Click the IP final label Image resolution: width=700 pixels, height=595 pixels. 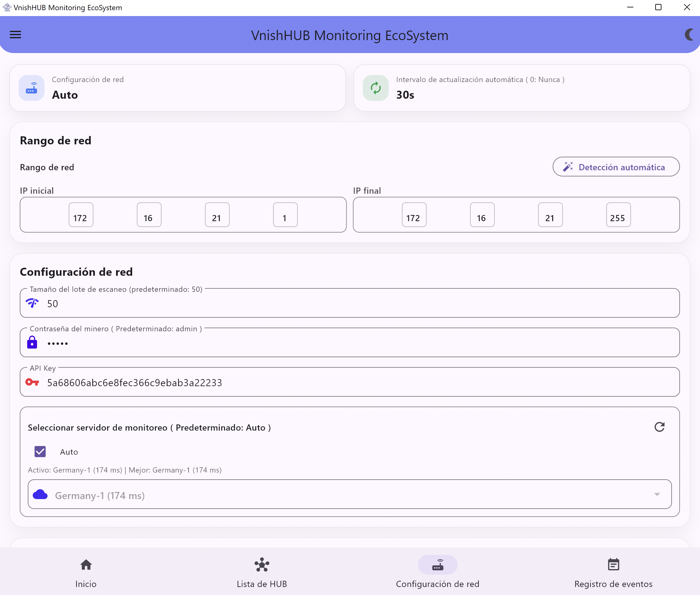click(x=367, y=191)
